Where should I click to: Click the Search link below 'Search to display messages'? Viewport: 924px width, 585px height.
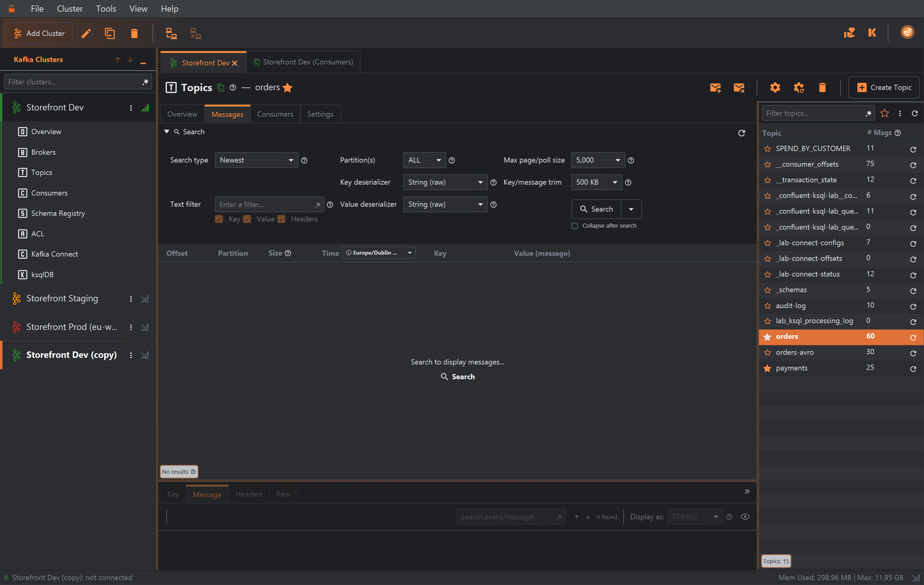457,377
